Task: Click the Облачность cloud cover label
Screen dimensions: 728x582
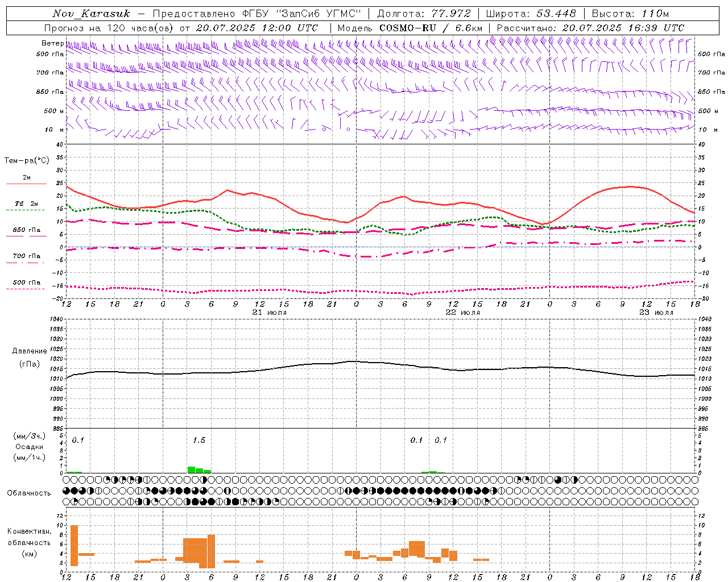Action: [x=29, y=493]
